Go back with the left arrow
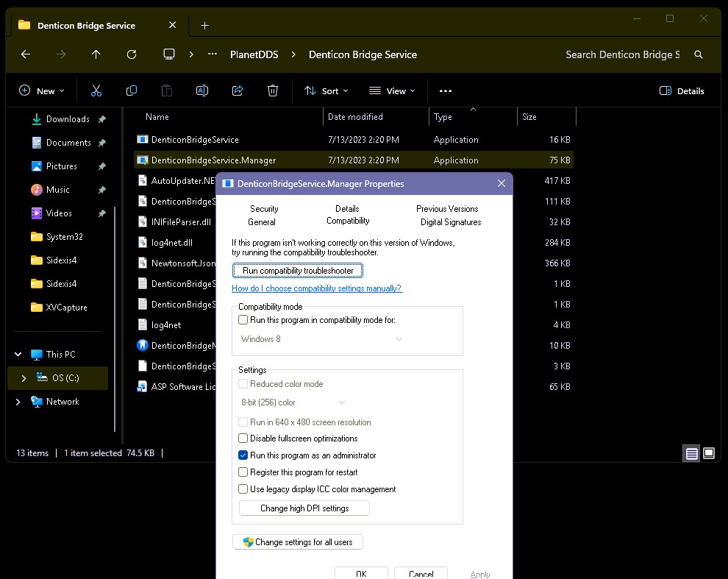The width and height of the screenshot is (728, 579). pyautogui.click(x=26, y=54)
